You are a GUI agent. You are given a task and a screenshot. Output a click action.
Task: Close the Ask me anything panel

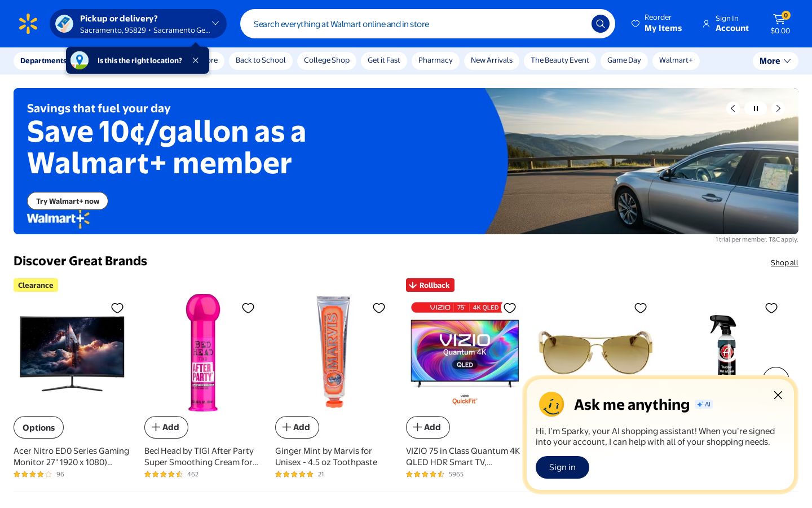778,395
